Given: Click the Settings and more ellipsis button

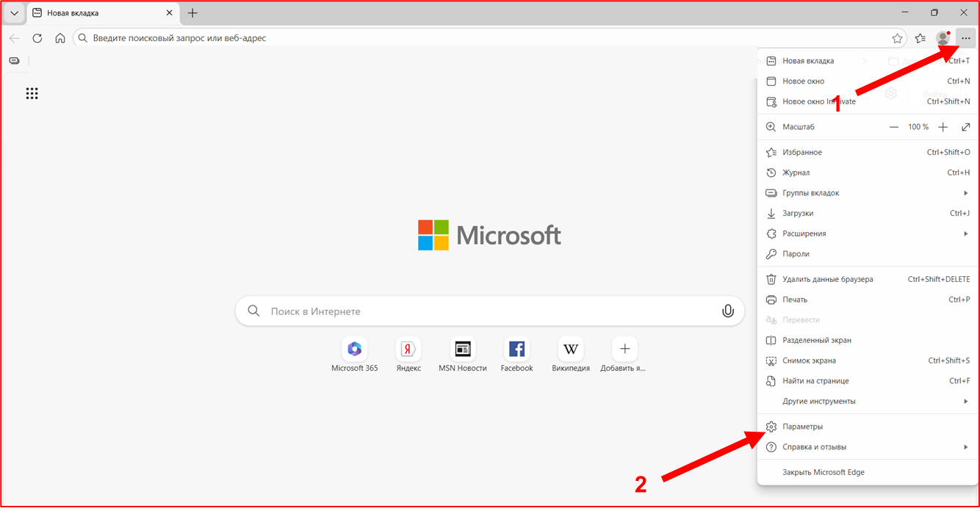Looking at the screenshot, I should pos(965,38).
